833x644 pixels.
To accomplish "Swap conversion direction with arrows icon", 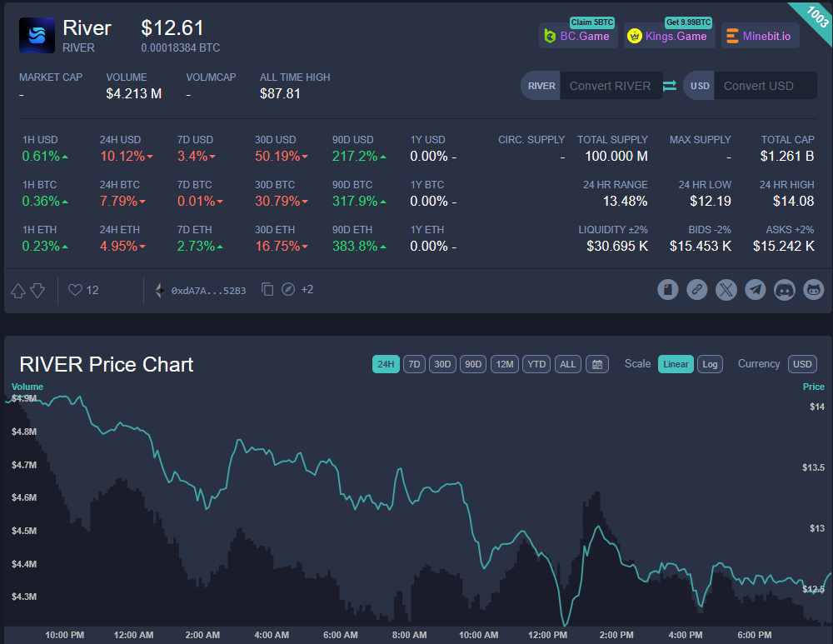I will point(670,86).
